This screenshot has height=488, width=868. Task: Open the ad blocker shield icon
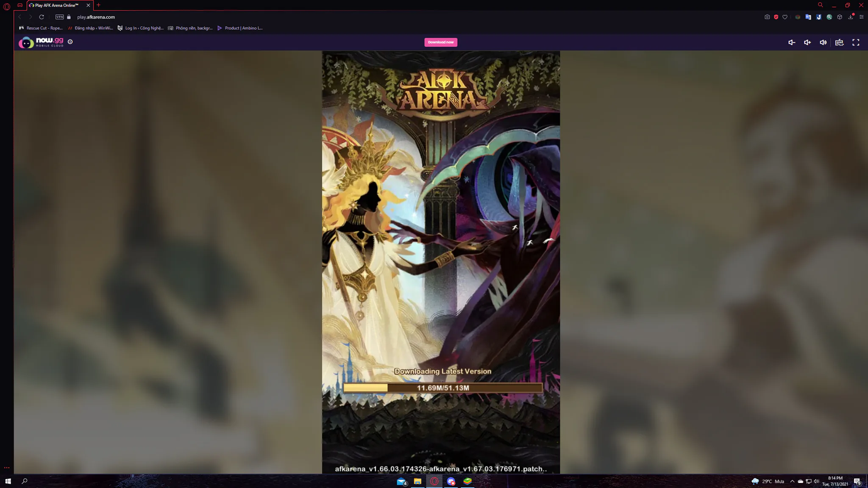[776, 17]
